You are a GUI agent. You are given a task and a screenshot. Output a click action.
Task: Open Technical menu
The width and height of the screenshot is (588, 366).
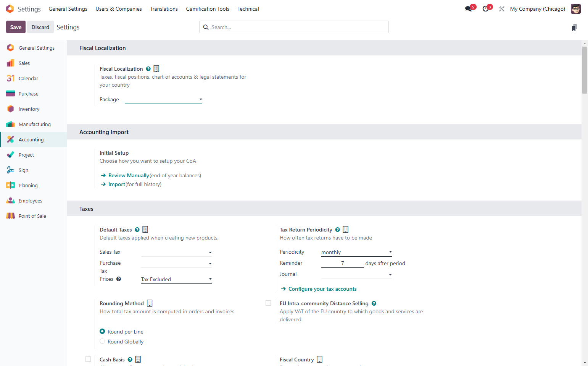(x=248, y=9)
